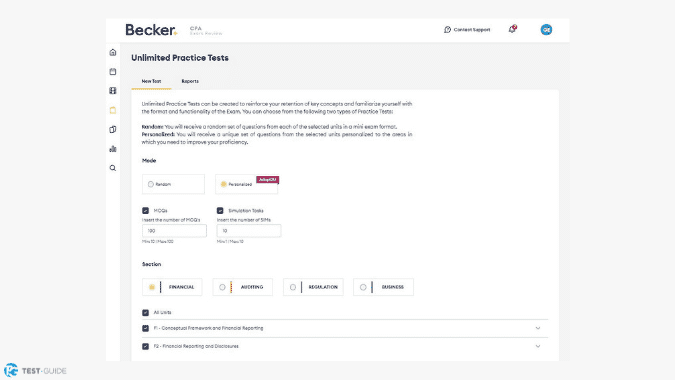The width and height of the screenshot is (675, 380).
Task: Select the New Test tab
Action: pos(152,81)
